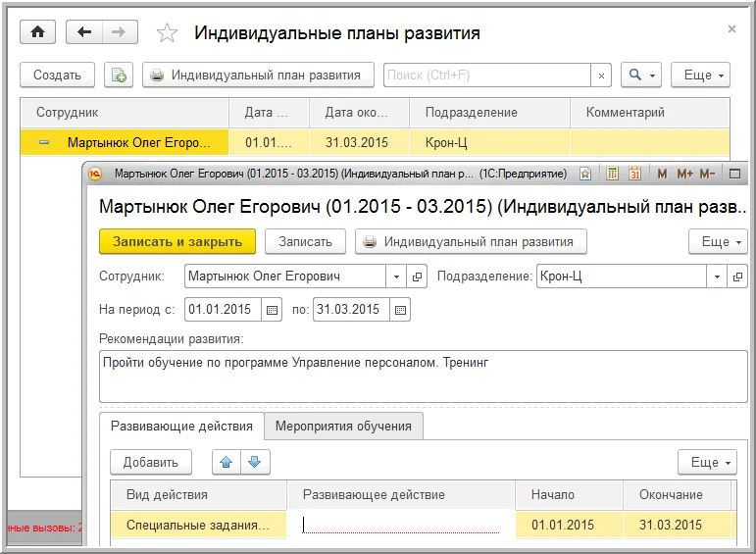Go back with the left arrow
The image size is (756, 554).
point(84,32)
